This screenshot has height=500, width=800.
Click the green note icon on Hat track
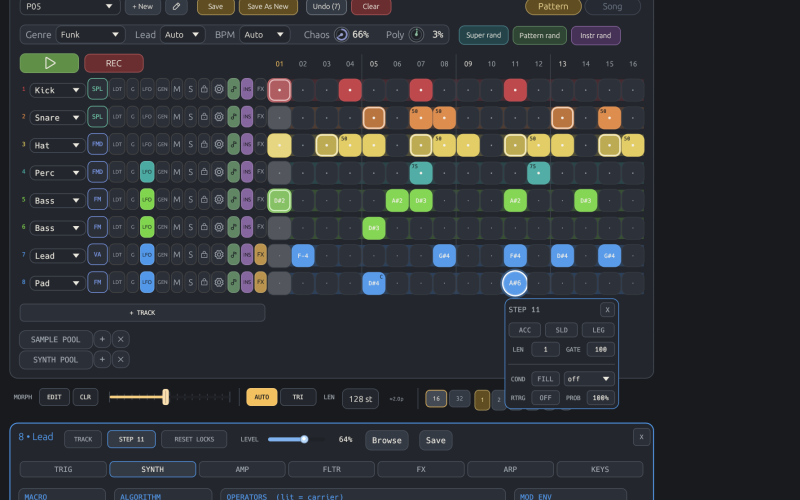pos(233,144)
